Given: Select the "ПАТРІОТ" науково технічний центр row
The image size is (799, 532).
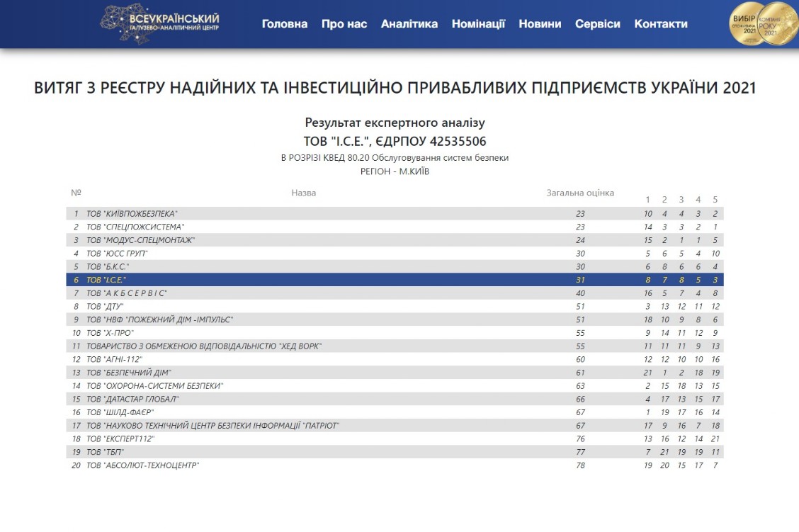Looking at the screenshot, I should (395, 426).
